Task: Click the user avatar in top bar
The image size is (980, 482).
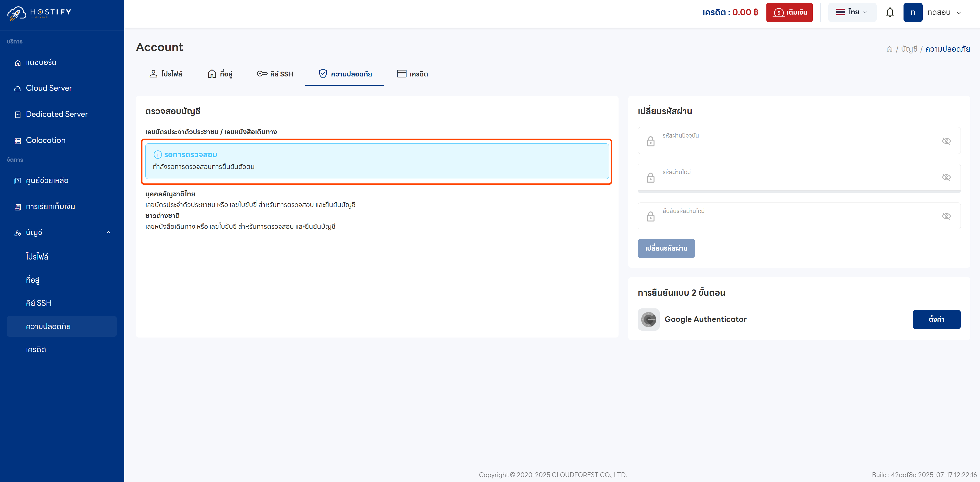Action: tap(912, 12)
